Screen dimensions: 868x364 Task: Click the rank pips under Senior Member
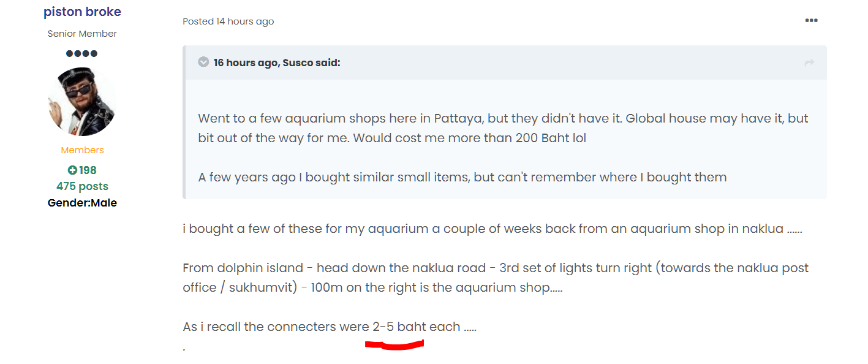tap(81, 53)
